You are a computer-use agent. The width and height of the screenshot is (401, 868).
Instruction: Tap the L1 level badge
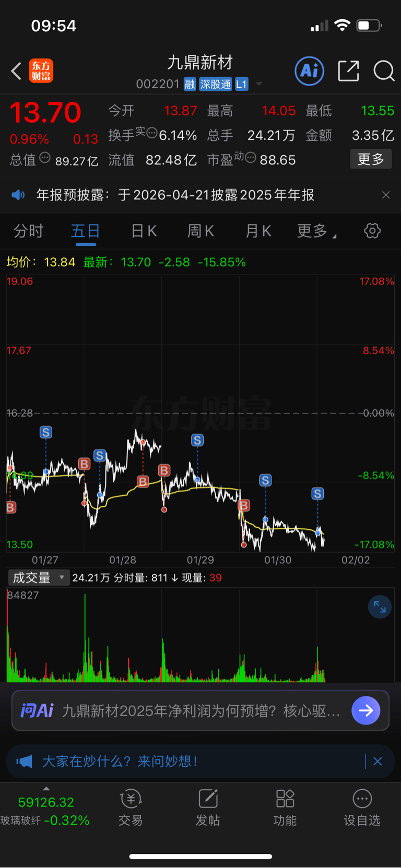pos(241,84)
